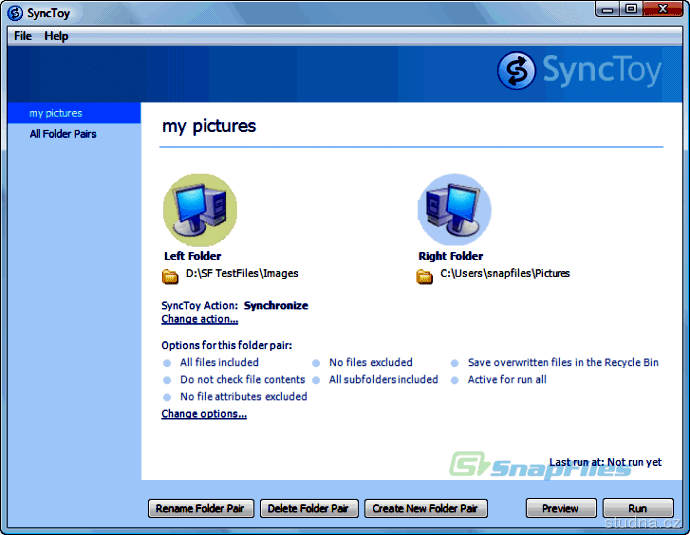Image resolution: width=690 pixels, height=535 pixels.
Task: Click the SyncToy title bar app icon
Action: [15, 12]
